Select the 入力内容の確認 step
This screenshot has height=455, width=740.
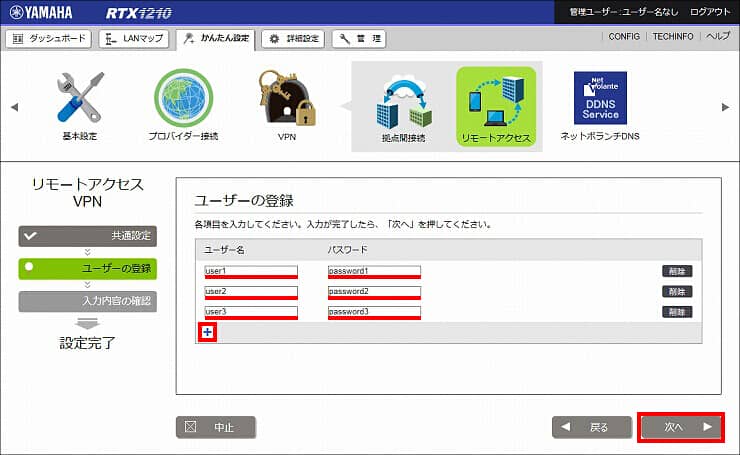point(88,301)
